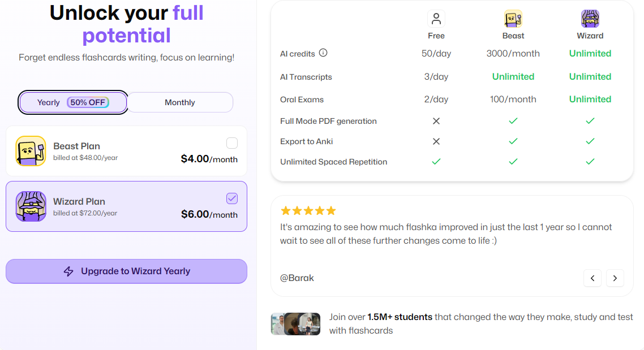Click the Beast Plan card mascot icon
644x350 pixels.
(x=31, y=151)
